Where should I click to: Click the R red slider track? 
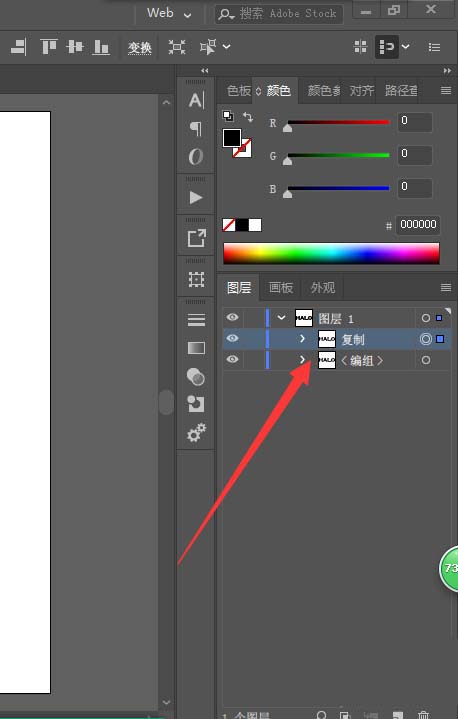coord(338,122)
